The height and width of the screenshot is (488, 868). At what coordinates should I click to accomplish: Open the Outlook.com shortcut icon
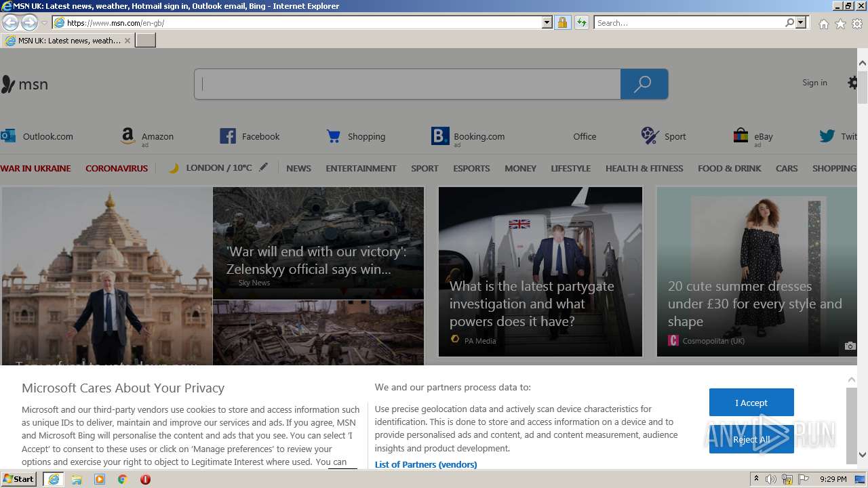(8, 136)
